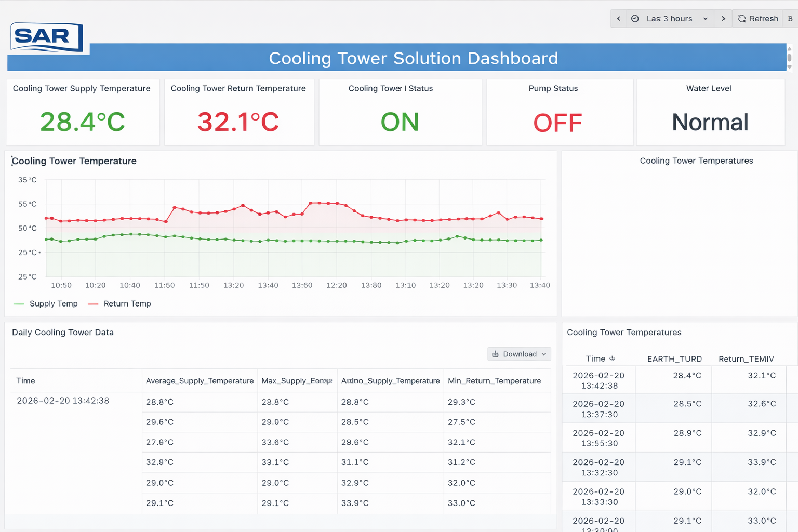Sort by the Average_Supply_Temperature column header

pyautogui.click(x=199, y=381)
